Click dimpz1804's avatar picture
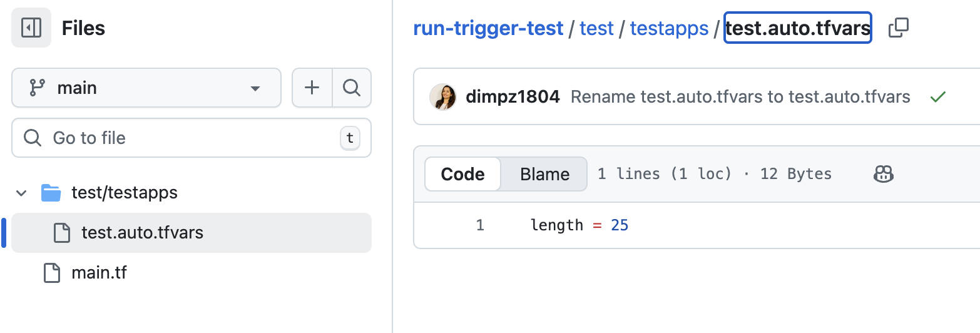 (443, 97)
